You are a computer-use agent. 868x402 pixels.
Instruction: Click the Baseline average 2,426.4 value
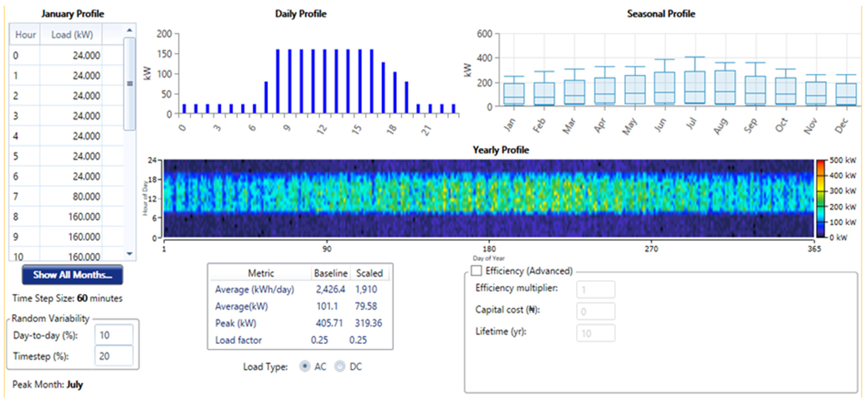point(330,289)
